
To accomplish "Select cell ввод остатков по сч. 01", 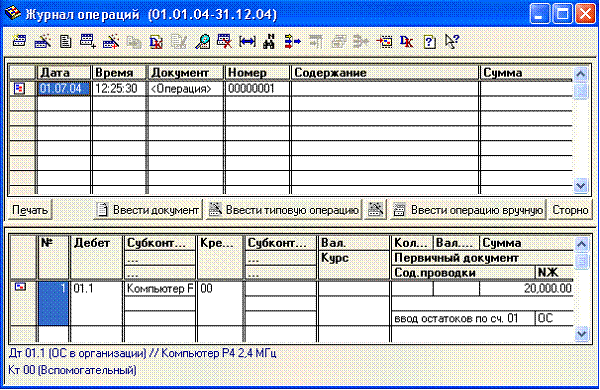I will click(x=463, y=318).
